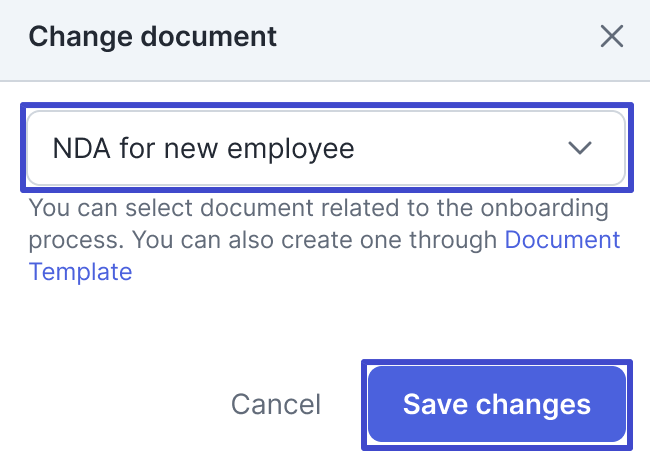Click Save changes button

tap(496, 404)
